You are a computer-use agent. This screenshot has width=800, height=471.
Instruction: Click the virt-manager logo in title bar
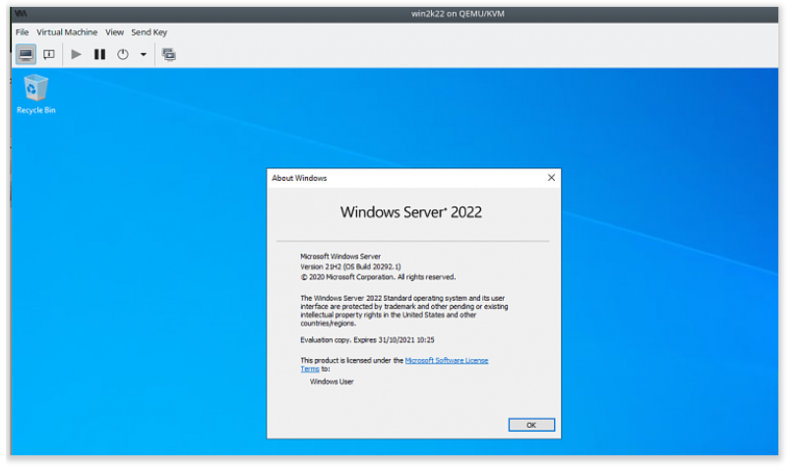(x=21, y=13)
